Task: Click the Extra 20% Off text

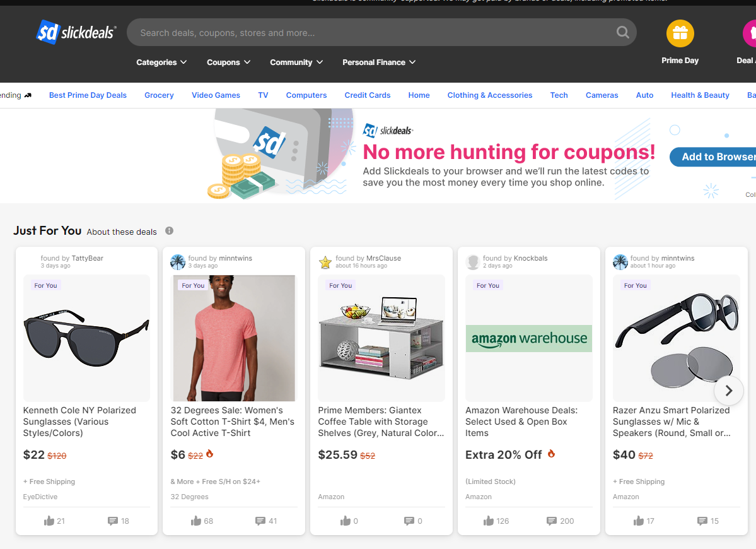Action: click(x=503, y=454)
